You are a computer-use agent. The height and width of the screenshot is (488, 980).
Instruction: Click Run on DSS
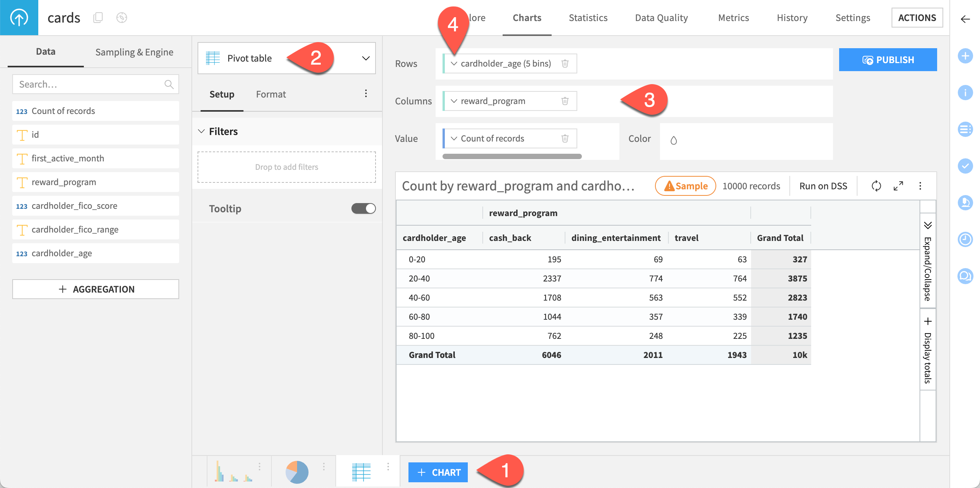pos(823,186)
